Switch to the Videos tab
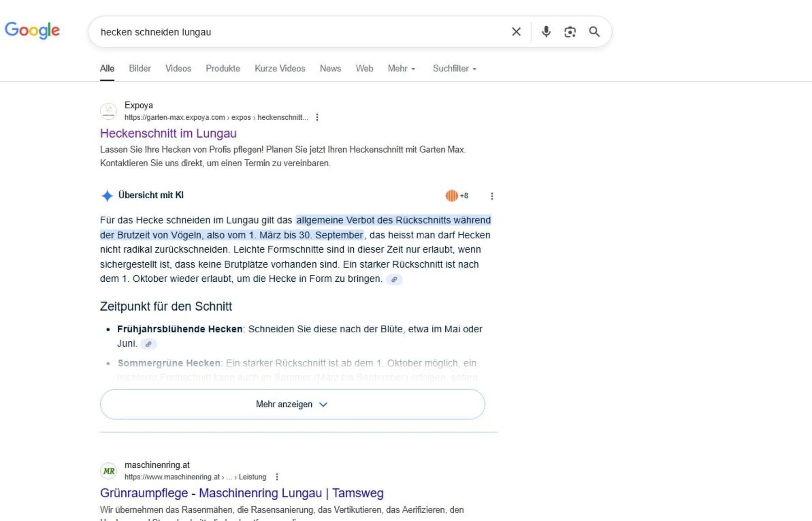This screenshot has width=812, height=521. [x=178, y=69]
